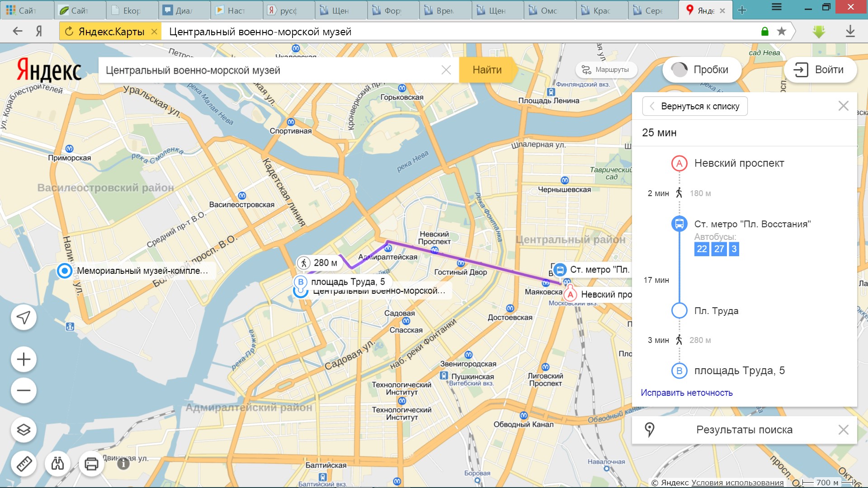
Task: Open panoramas with the binoculars icon
Action: [x=57, y=464]
